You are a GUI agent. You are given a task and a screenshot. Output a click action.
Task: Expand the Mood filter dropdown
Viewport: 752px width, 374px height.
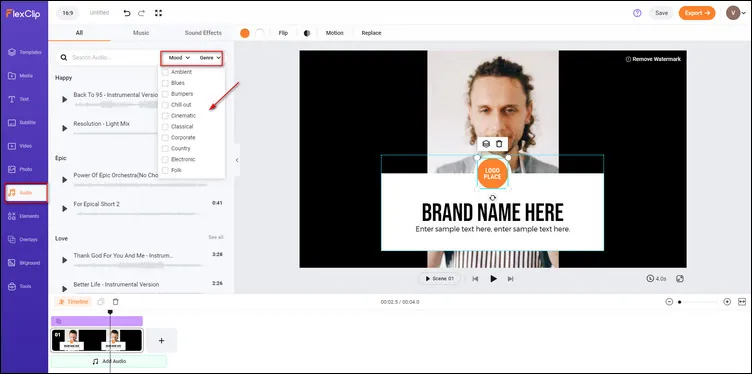179,58
